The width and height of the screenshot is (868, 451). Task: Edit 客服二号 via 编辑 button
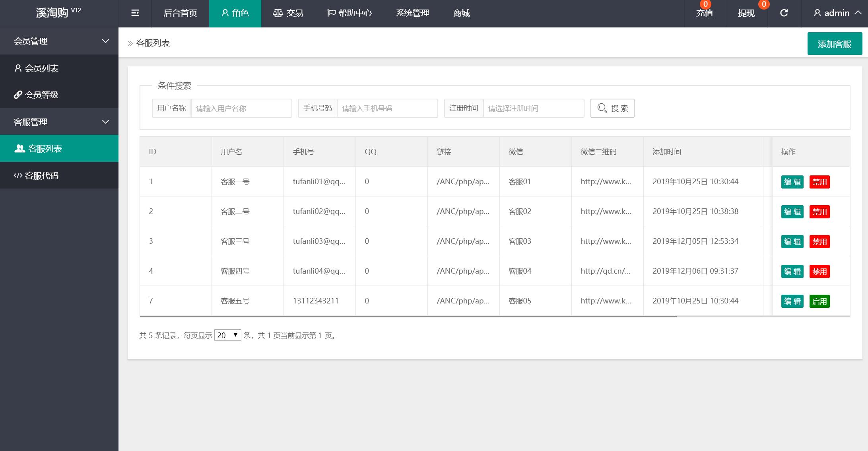point(792,212)
